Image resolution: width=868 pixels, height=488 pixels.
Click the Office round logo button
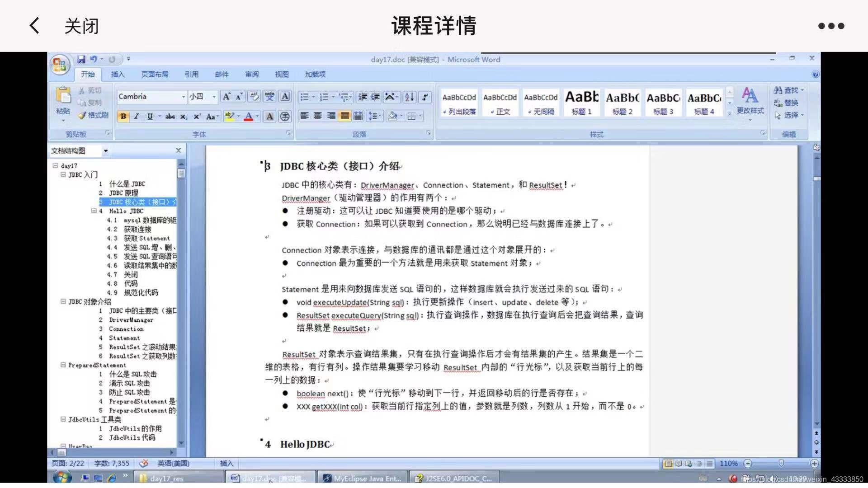click(x=60, y=66)
